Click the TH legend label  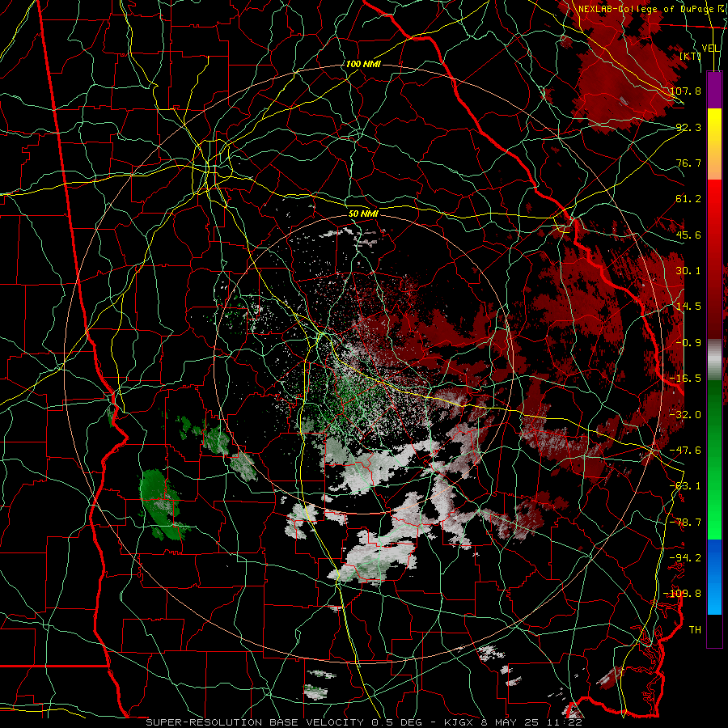(695, 629)
